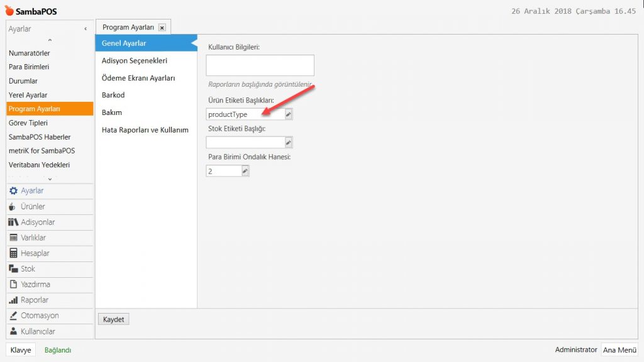Click the SambaPOS logo icon
644x362 pixels.
(9, 11)
